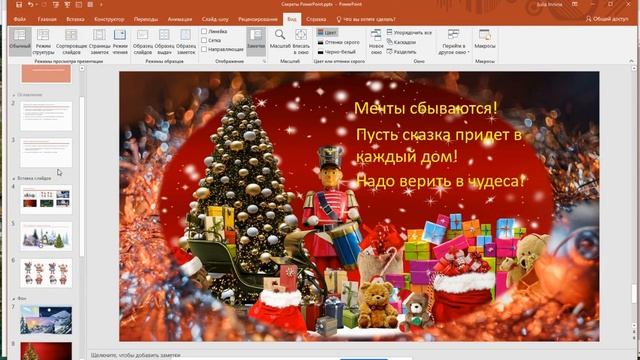Viewport: 640px width, 360px height.
Task: Enter Режим чтения reading view
Action: [120, 42]
